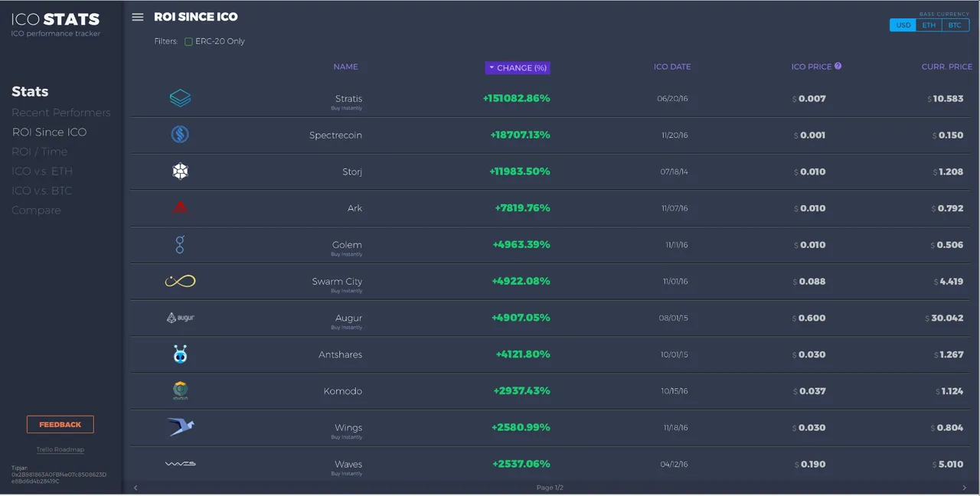Switch base currency to ETH
This screenshot has width=980, height=496.
(929, 25)
